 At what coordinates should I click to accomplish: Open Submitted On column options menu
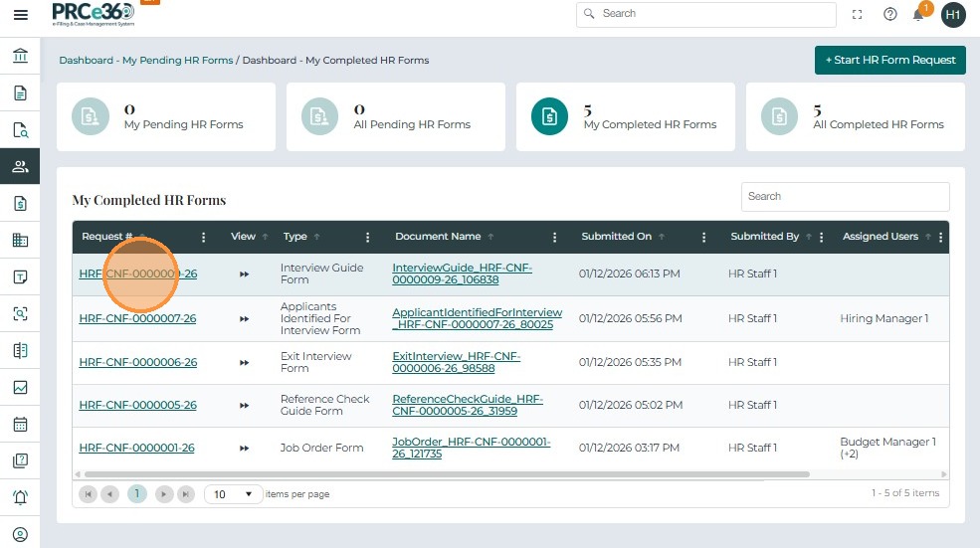(x=703, y=238)
